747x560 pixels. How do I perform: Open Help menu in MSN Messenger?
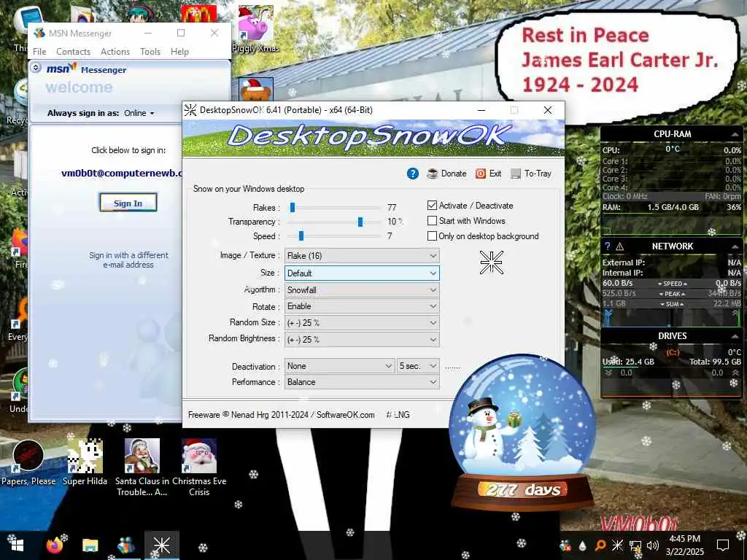[x=179, y=52]
